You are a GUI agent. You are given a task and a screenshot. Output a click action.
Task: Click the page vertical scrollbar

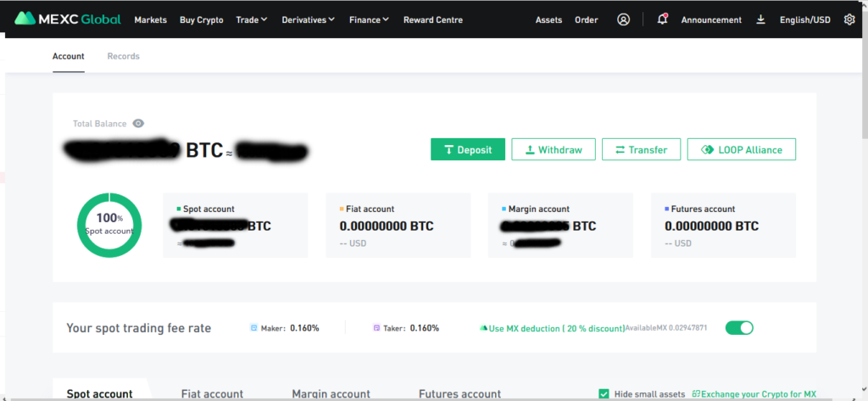(x=864, y=85)
